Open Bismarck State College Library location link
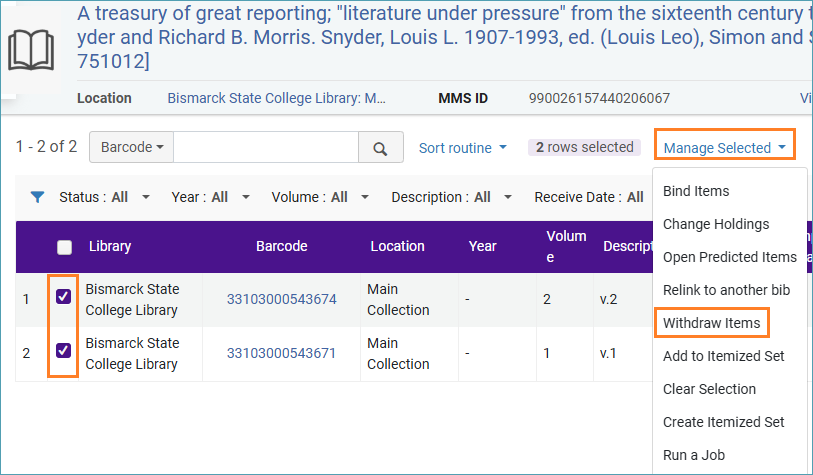This screenshot has width=813, height=475. click(x=276, y=98)
